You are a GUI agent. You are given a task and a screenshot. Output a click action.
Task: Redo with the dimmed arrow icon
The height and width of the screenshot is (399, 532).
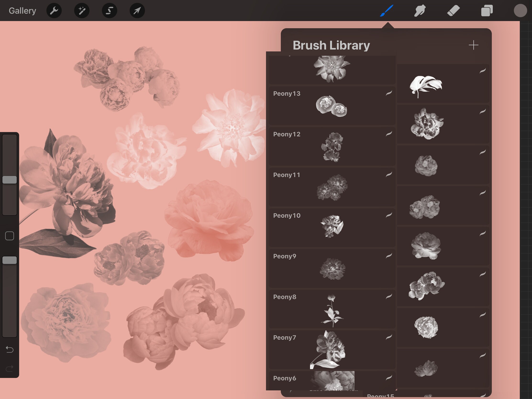tap(10, 368)
